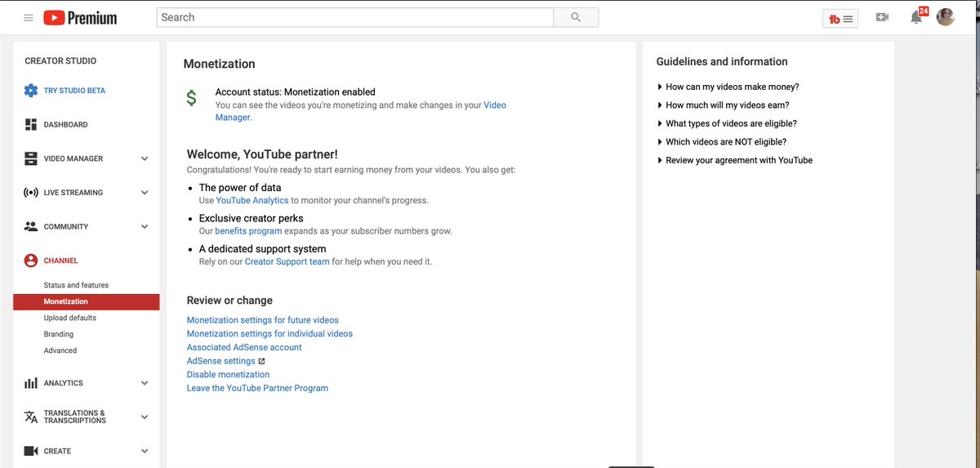Screen dimensions: 980x468
Task: Click the Guidelines and information heading
Action: (x=722, y=61)
